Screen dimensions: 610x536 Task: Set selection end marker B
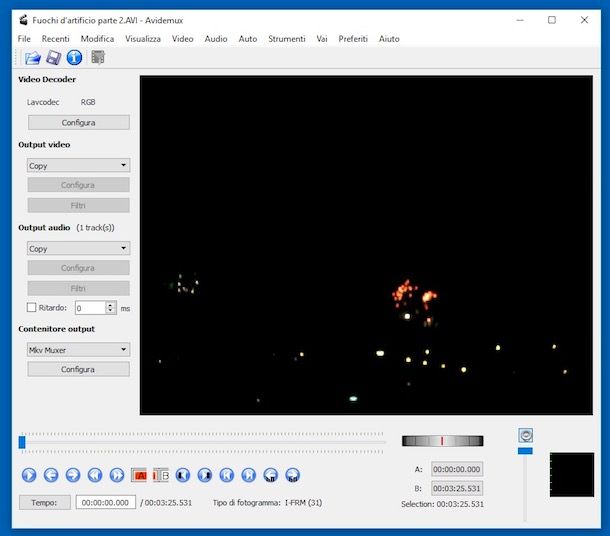tap(161, 475)
